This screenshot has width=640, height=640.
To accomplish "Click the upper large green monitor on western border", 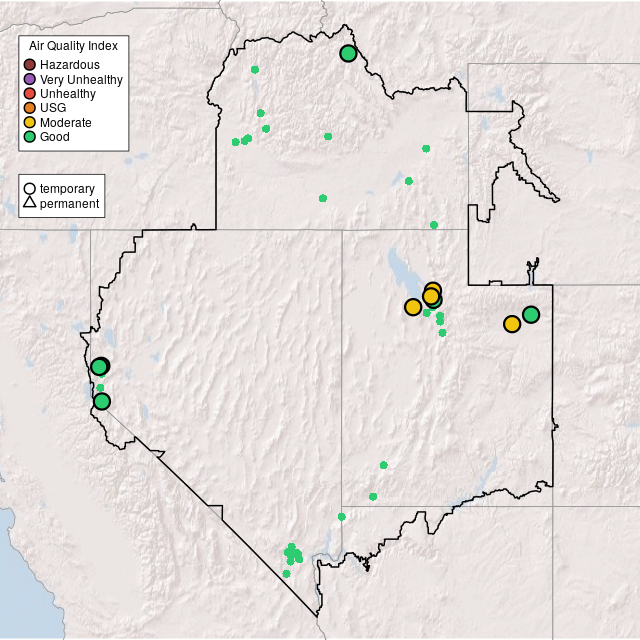I will (x=100, y=367).
